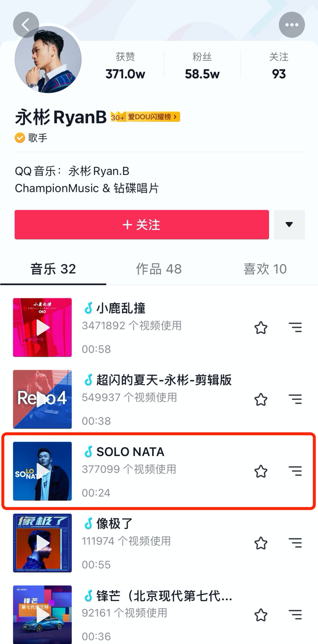Switch to the 喜欢 10 tab
This screenshot has width=318, height=644.
pyautogui.click(x=265, y=269)
